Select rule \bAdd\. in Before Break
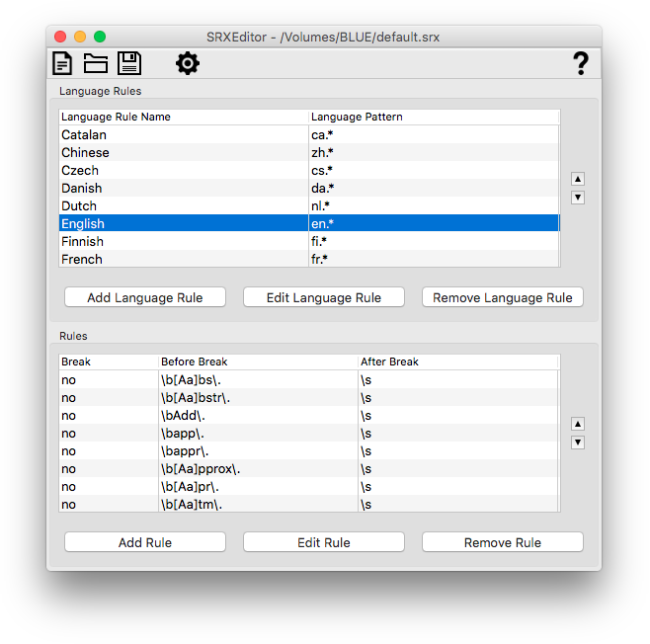 point(258,415)
